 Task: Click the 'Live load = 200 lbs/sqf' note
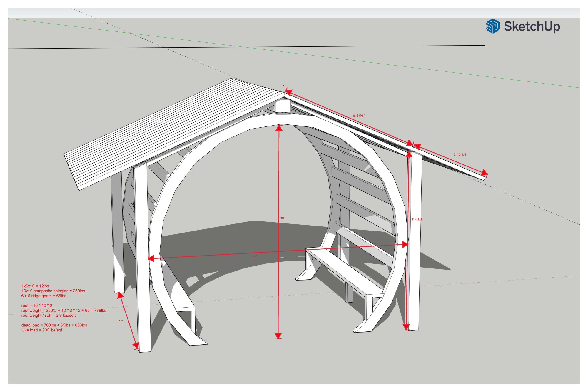[41, 330]
